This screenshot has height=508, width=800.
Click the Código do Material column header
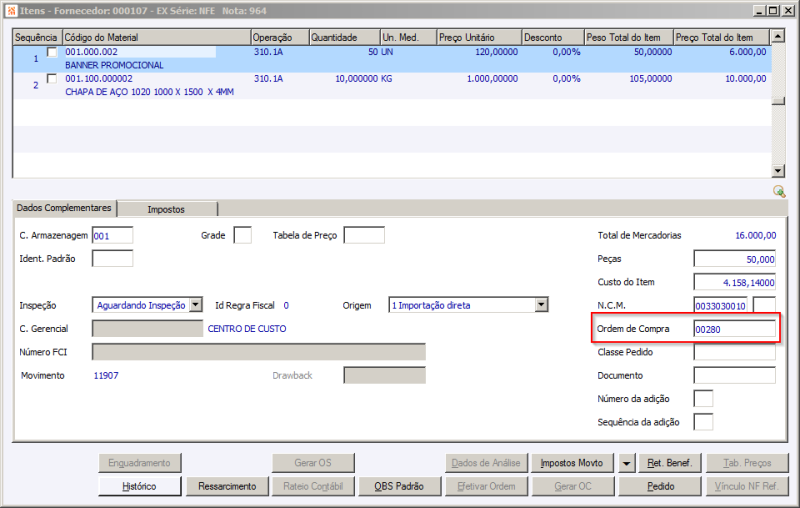(x=157, y=37)
